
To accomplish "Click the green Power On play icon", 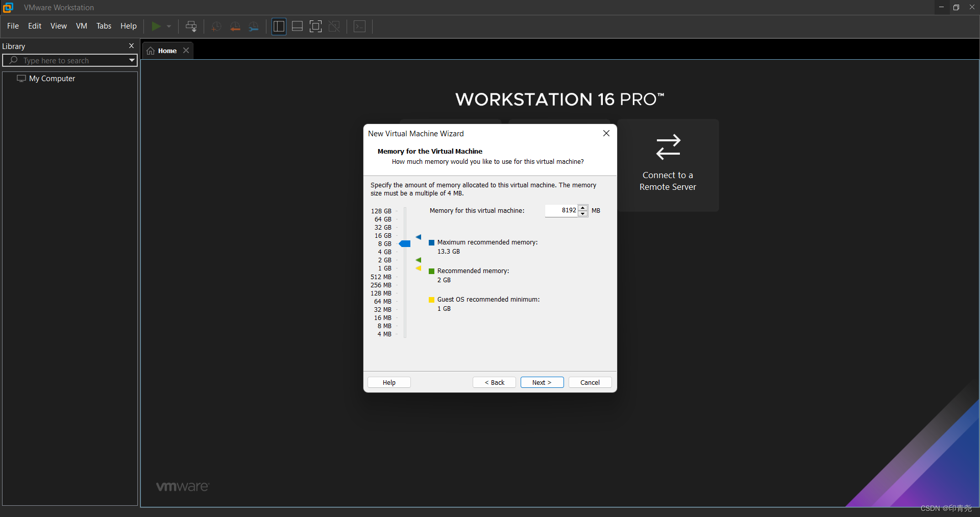I will click(x=156, y=26).
